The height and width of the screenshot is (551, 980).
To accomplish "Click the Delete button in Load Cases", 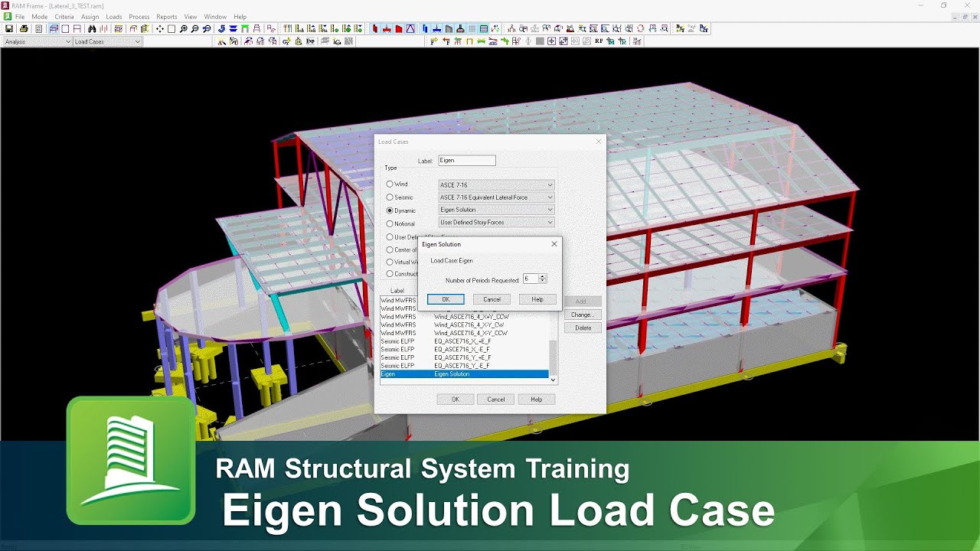I will (x=583, y=328).
